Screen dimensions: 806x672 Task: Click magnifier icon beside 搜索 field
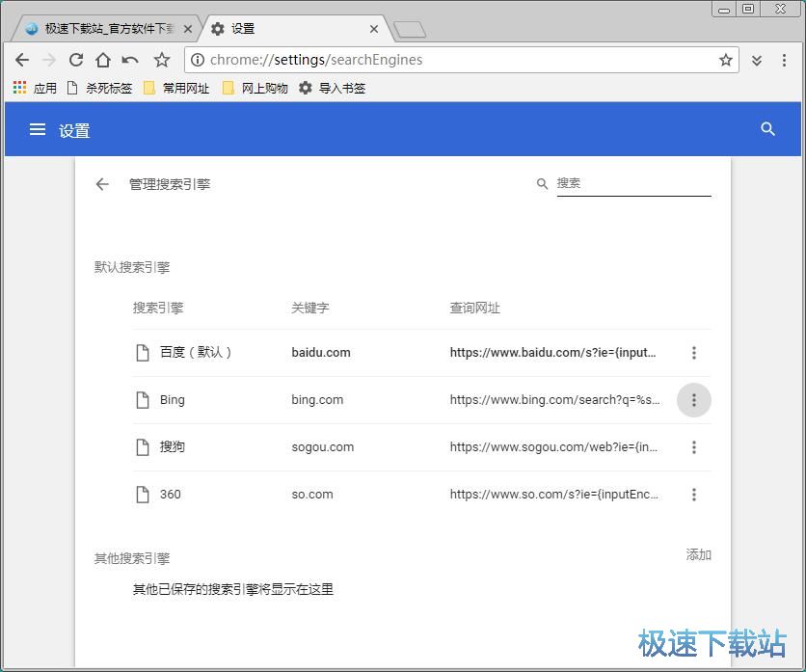click(542, 183)
